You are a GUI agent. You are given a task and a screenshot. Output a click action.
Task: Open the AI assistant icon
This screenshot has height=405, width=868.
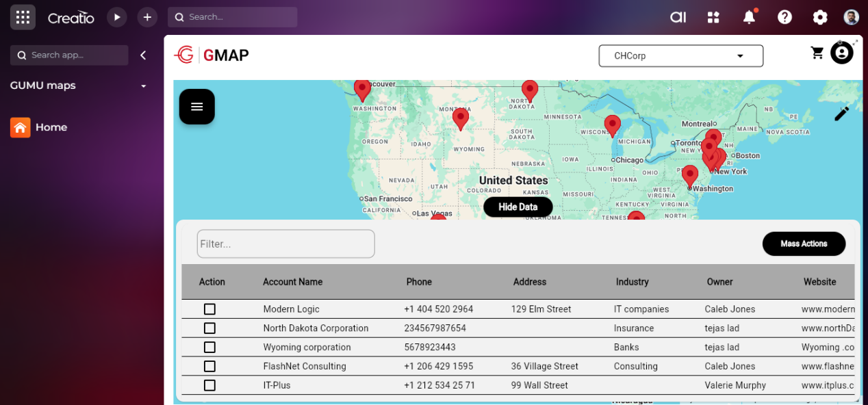click(x=678, y=17)
